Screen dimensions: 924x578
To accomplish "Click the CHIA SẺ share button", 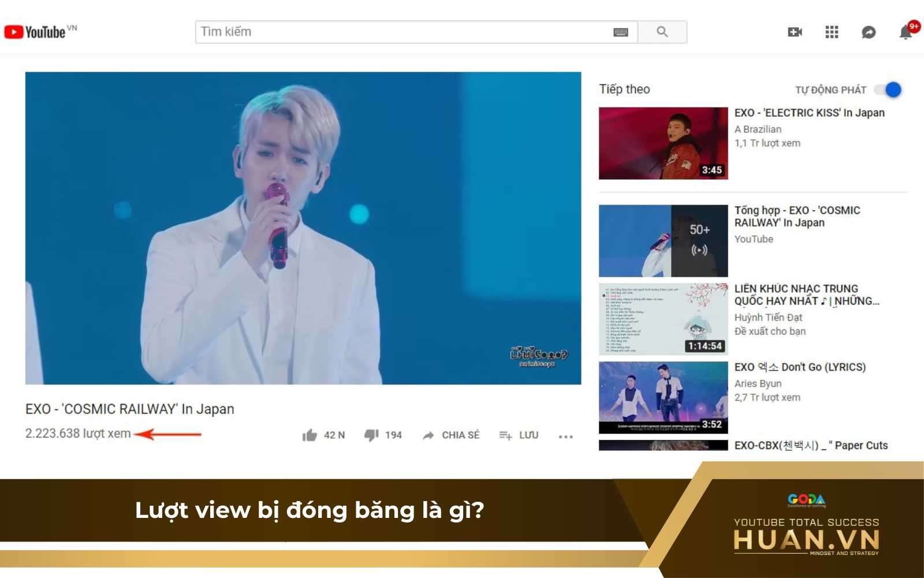I will pos(451,435).
